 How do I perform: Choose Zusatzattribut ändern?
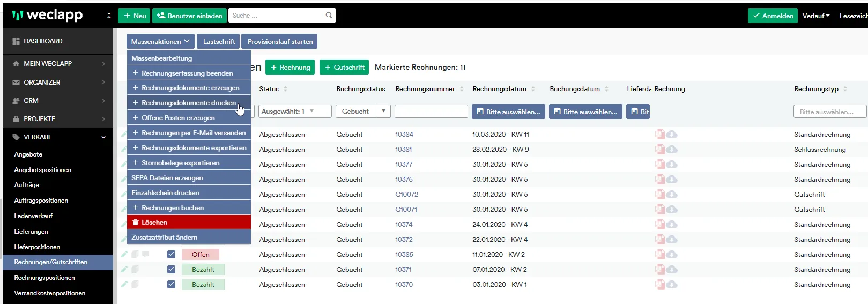coord(189,238)
